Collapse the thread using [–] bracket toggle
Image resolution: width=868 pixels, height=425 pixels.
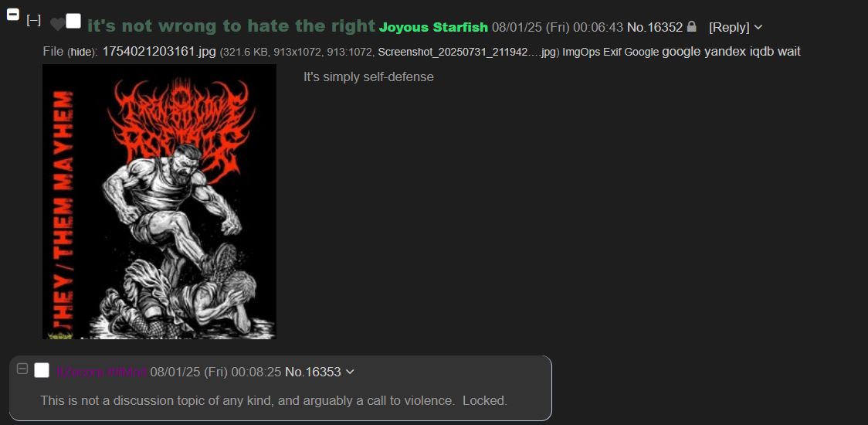pos(34,21)
